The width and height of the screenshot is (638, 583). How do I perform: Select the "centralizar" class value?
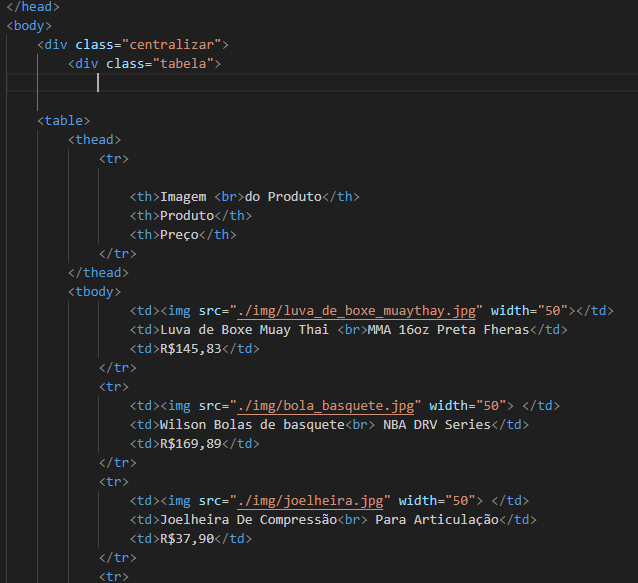(171, 45)
